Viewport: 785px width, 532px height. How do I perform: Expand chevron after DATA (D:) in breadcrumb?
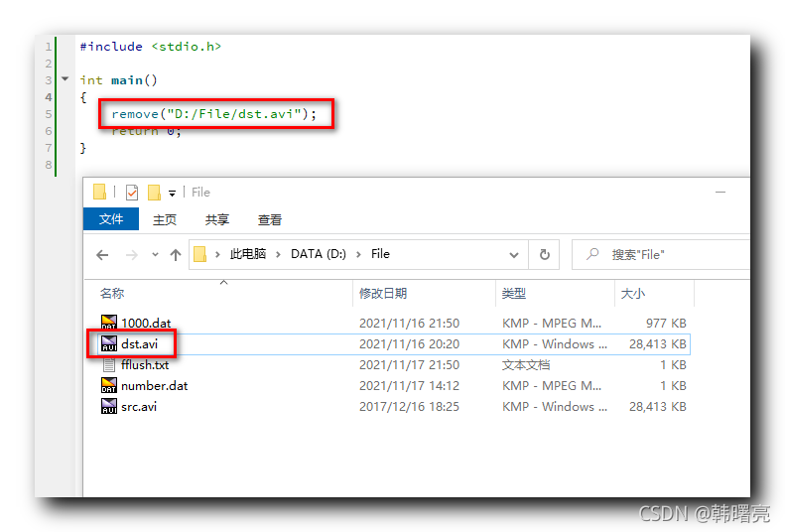click(358, 255)
